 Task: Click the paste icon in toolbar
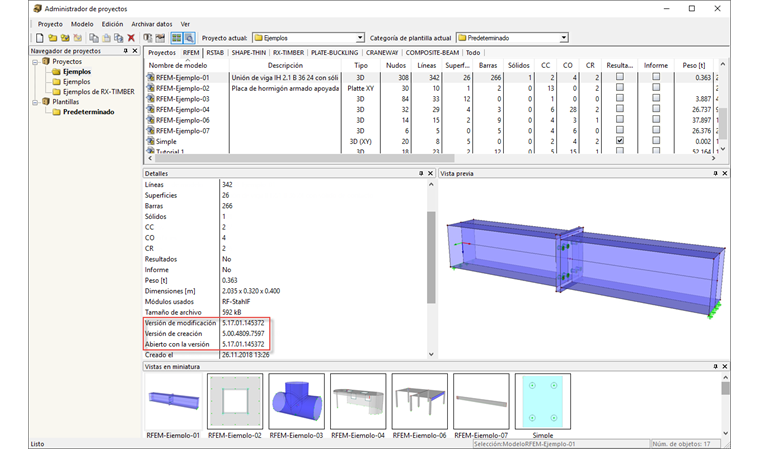106,38
